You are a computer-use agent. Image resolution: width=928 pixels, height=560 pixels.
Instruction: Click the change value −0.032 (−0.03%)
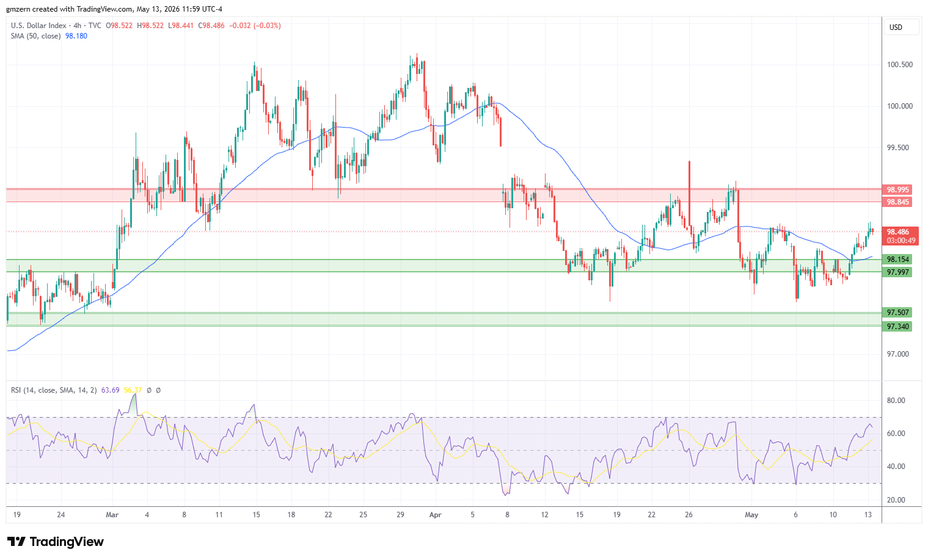pyautogui.click(x=255, y=26)
